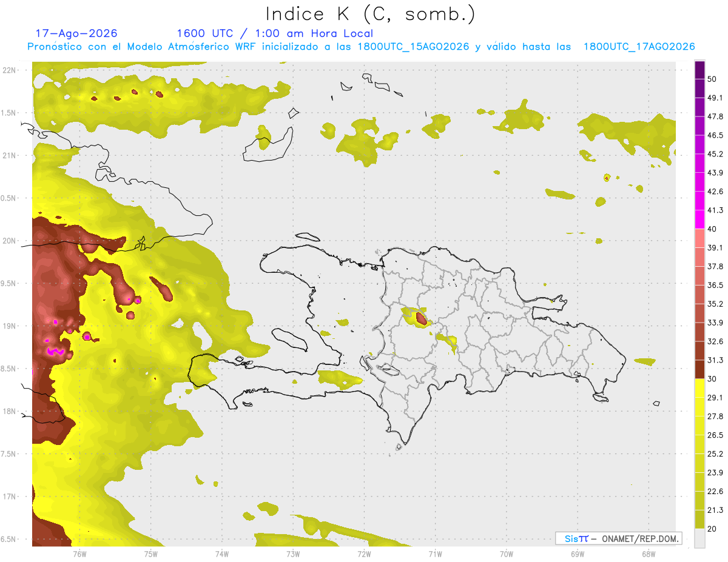Click the colorbar value "42.6"
Screen dimensions: 728x562
pyautogui.click(x=715, y=192)
